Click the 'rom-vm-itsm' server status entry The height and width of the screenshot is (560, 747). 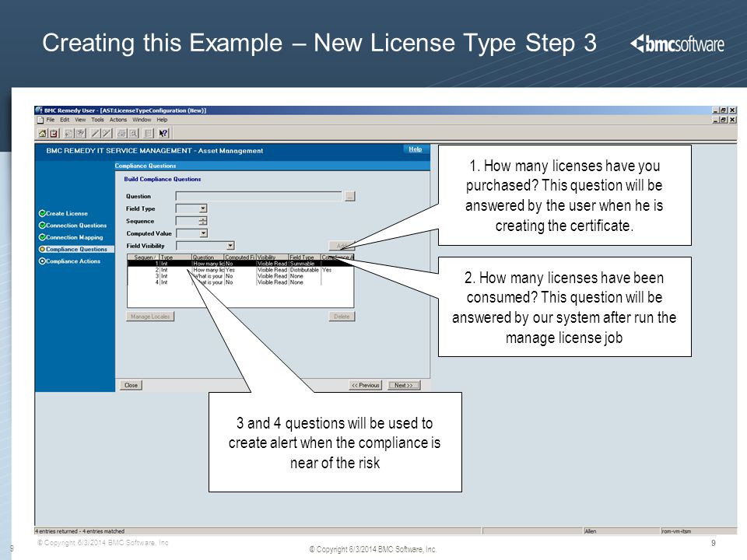[676, 531]
